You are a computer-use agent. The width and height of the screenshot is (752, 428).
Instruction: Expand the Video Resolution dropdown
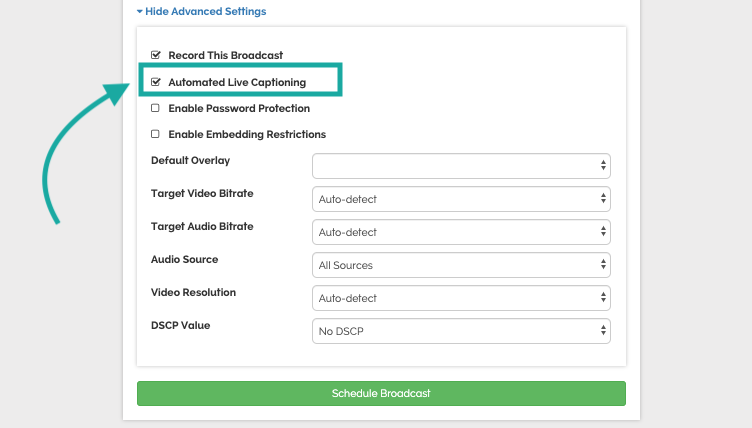pyautogui.click(x=461, y=298)
